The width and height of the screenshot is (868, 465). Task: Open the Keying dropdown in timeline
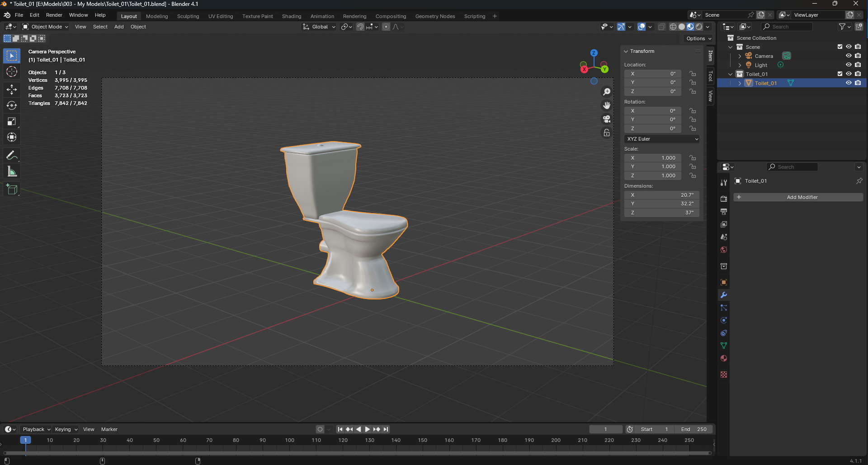tap(66, 429)
